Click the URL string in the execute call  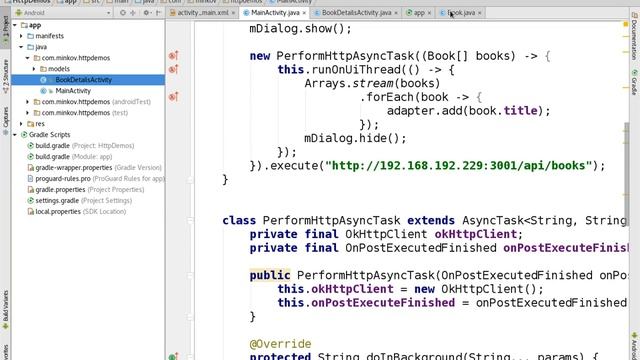(x=458, y=166)
